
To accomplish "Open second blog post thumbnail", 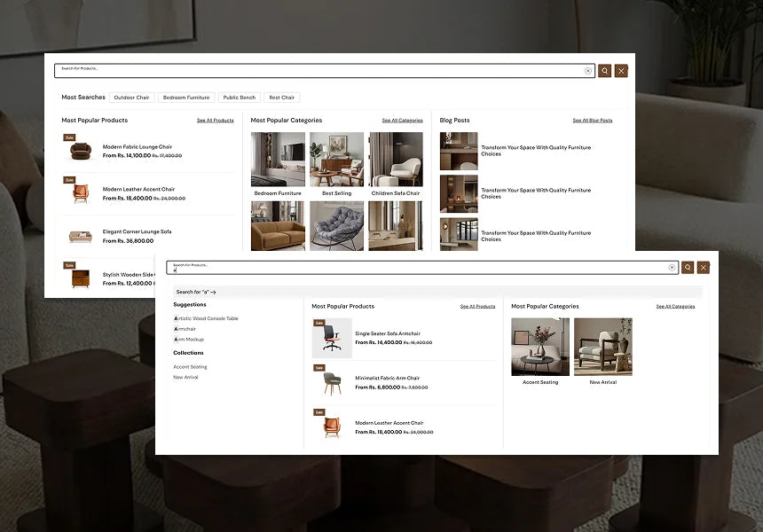I will click(459, 193).
